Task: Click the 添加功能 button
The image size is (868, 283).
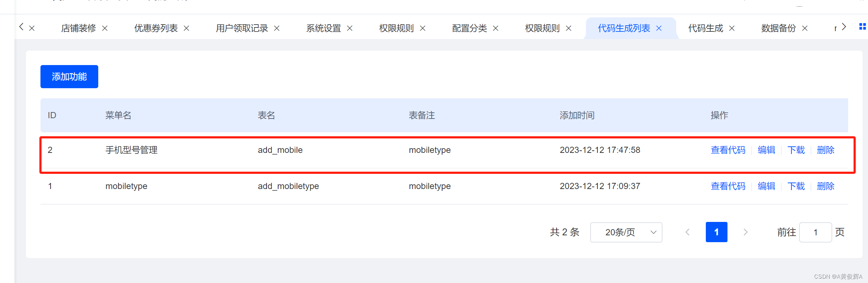Action: pyautogui.click(x=69, y=77)
